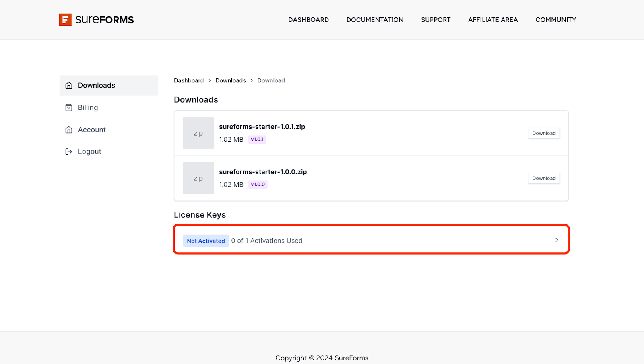644x364 pixels.
Task: Click the Not Activated status badge
Action: coord(206,241)
